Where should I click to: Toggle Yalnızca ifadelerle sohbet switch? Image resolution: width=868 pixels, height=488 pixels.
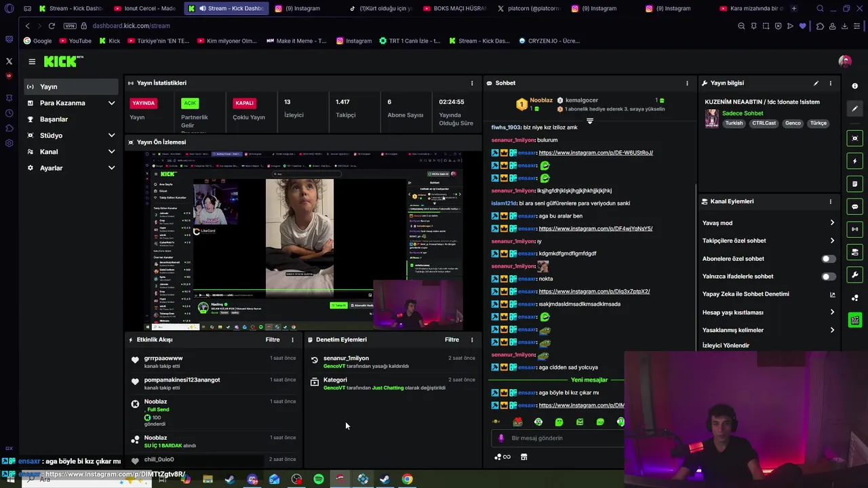click(x=828, y=277)
